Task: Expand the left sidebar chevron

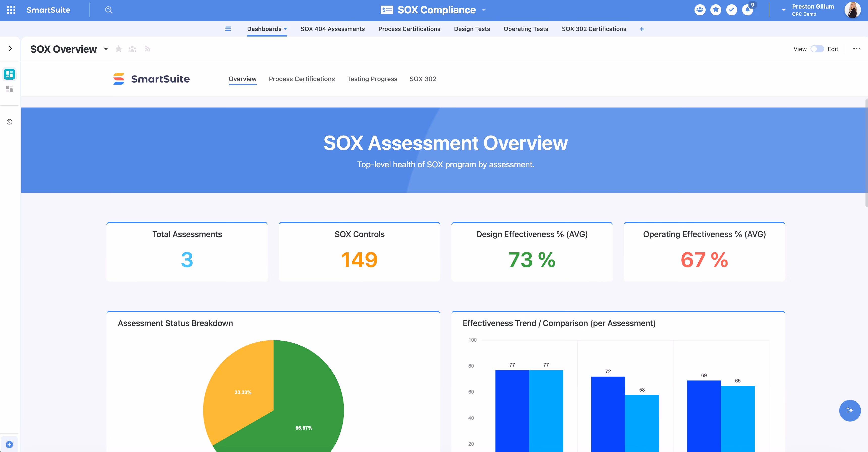Action: 10,49
